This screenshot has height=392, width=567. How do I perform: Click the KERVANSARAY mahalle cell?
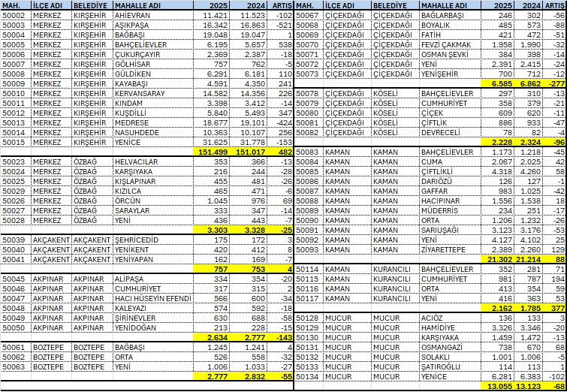pos(140,93)
